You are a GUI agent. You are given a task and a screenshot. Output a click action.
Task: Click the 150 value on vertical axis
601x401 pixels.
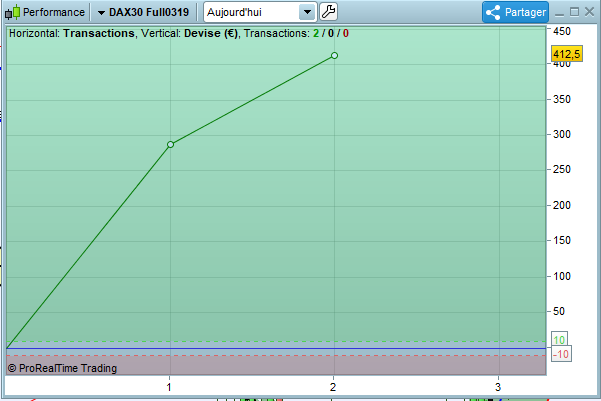point(562,240)
